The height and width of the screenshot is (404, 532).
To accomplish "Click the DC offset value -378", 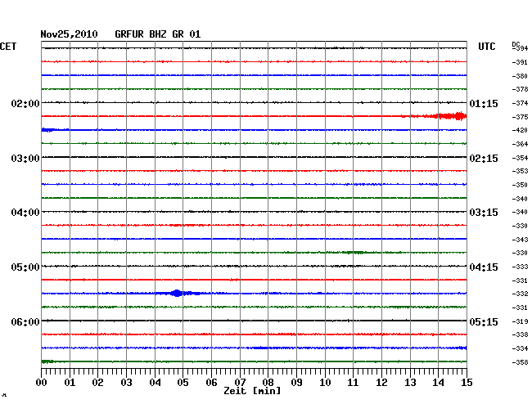I will [520, 89].
